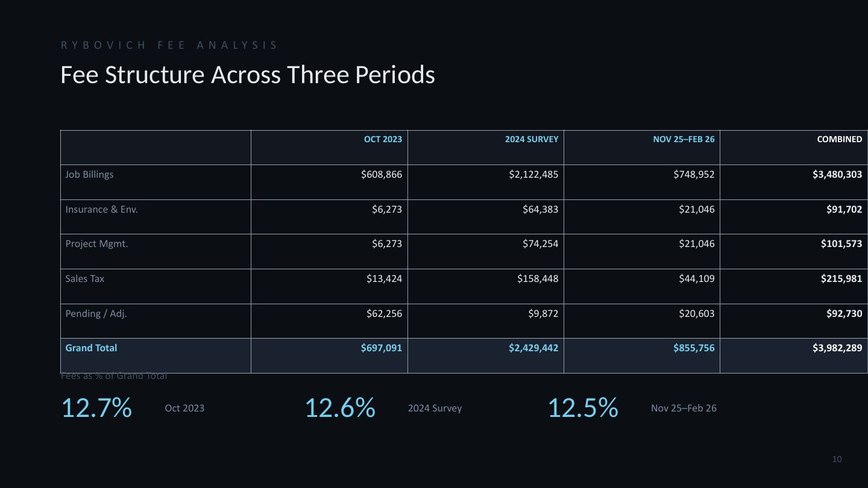Select the $2,429,442 grand total cell
The image size is (868, 488).
click(533, 348)
